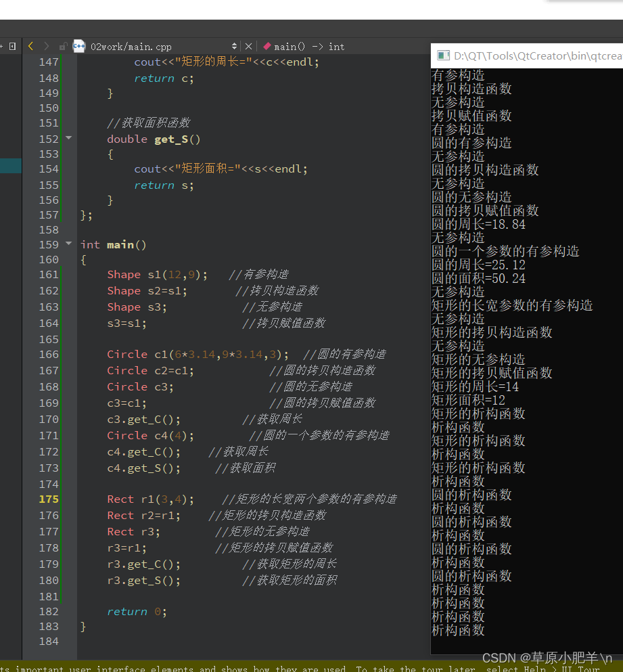Screen dimensions: 623x672
Task: Click the code 'r3.get_C();'
Action: pyautogui.click(x=143, y=564)
